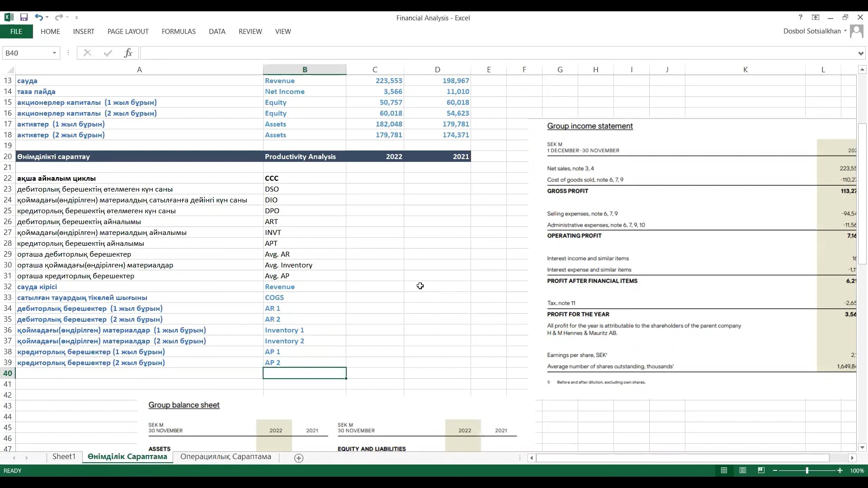Screen dimensions: 868x488
Task: Toggle Page Layout view in status bar
Action: pos(743,470)
